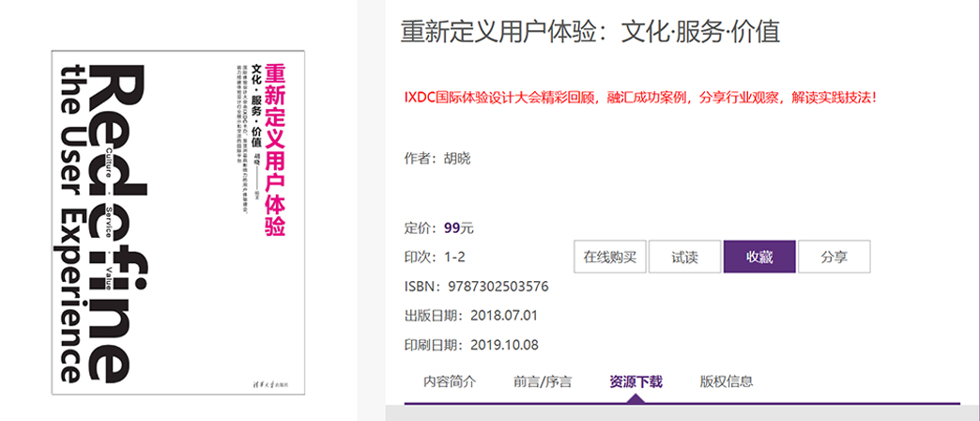Share the book via 分享 button

coord(834,257)
